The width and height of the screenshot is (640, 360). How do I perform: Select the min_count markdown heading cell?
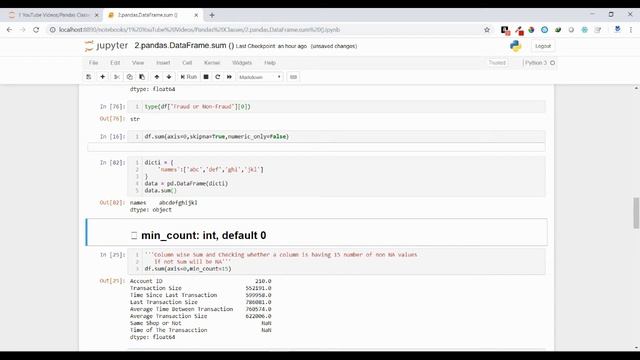[317, 232]
